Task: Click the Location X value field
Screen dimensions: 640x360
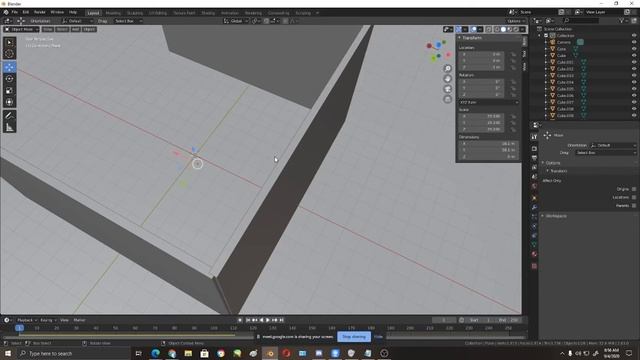Action: (x=482, y=54)
